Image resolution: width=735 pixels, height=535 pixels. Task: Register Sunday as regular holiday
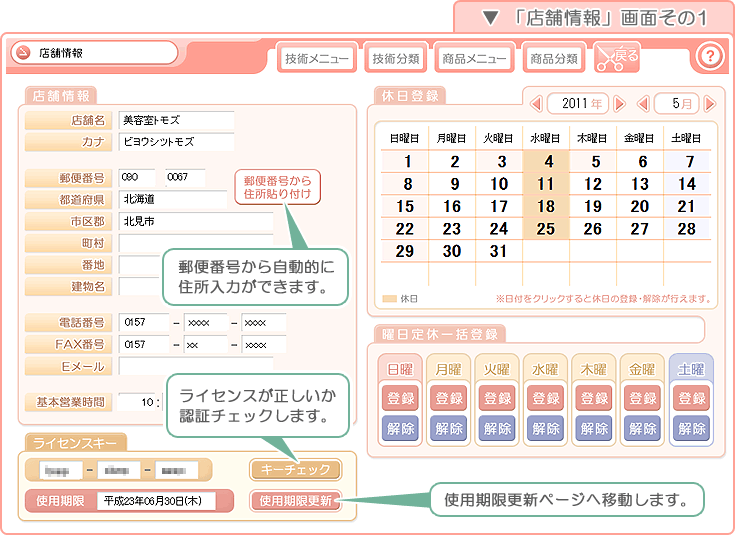pyautogui.click(x=401, y=398)
